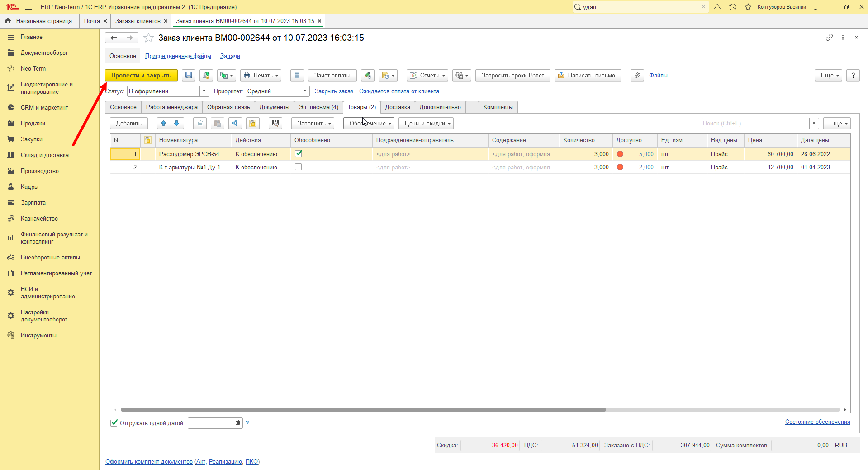Open favorites star in title bar
Screen dimensions: 868x470
point(748,7)
